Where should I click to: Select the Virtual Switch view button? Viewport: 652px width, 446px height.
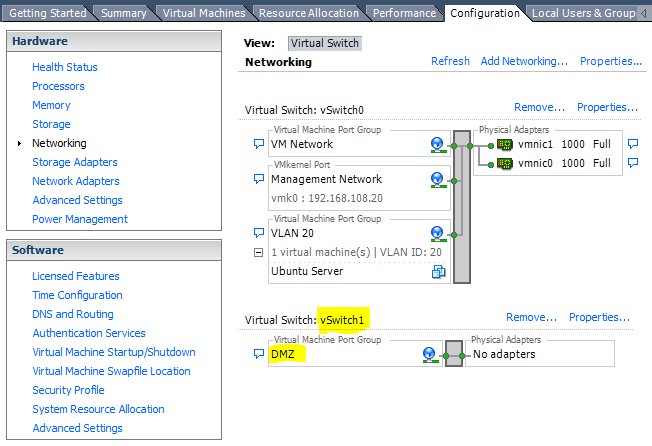[x=325, y=43]
